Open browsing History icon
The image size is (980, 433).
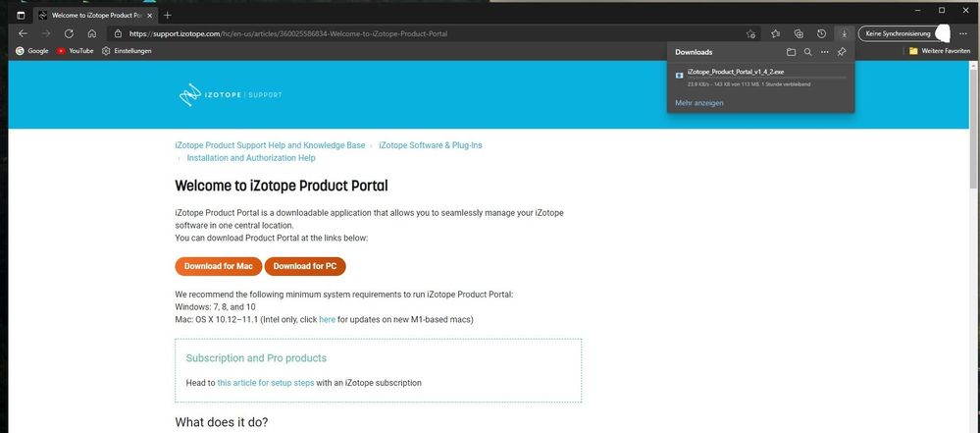pyautogui.click(x=822, y=33)
